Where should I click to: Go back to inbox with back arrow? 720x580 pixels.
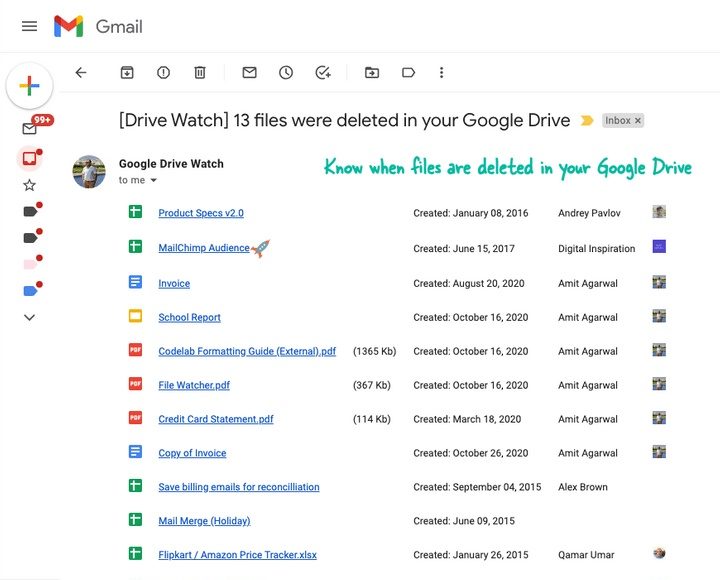click(81, 73)
